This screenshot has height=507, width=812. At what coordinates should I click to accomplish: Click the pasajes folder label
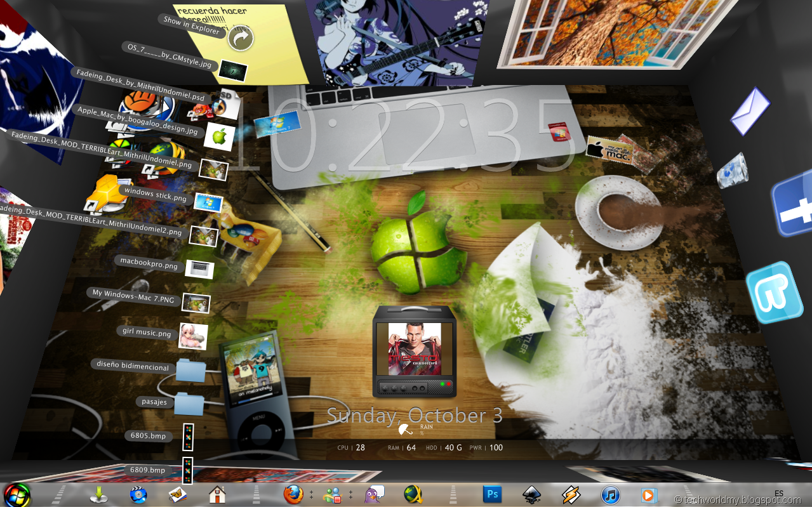[154, 402]
